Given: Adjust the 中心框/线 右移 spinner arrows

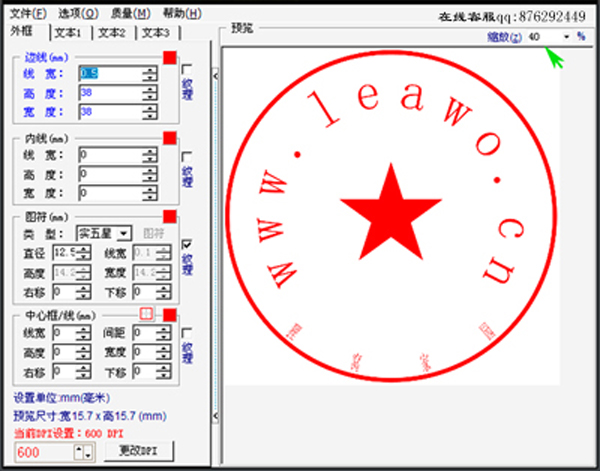Looking at the screenshot, I should click(x=83, y=371).
